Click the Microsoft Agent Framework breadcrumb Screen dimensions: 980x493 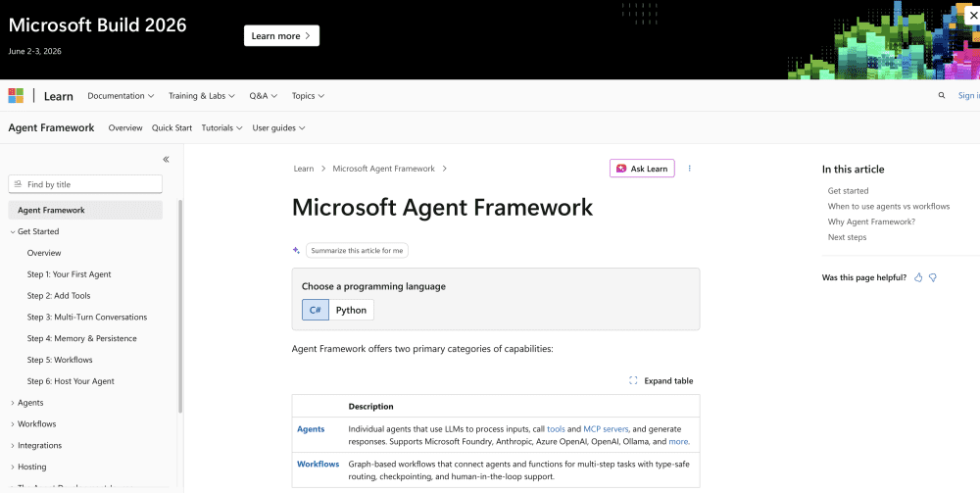pyautogui.click(x=384, y=168)
